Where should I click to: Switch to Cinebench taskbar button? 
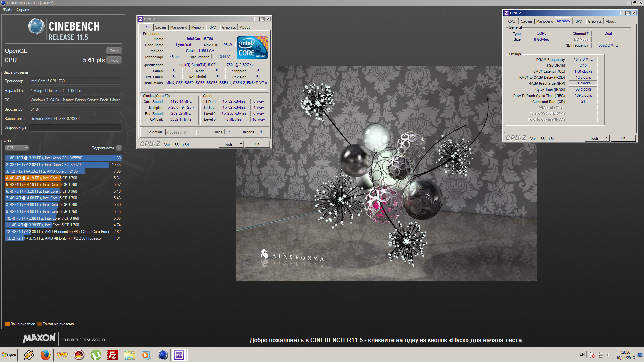tap(163, 355)
